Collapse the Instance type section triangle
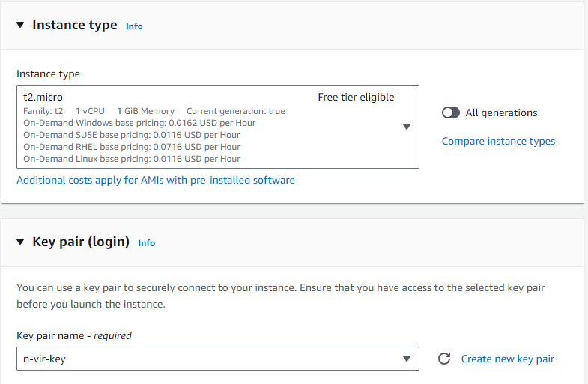This screenshot has width=588, height=384. [20, 25]
